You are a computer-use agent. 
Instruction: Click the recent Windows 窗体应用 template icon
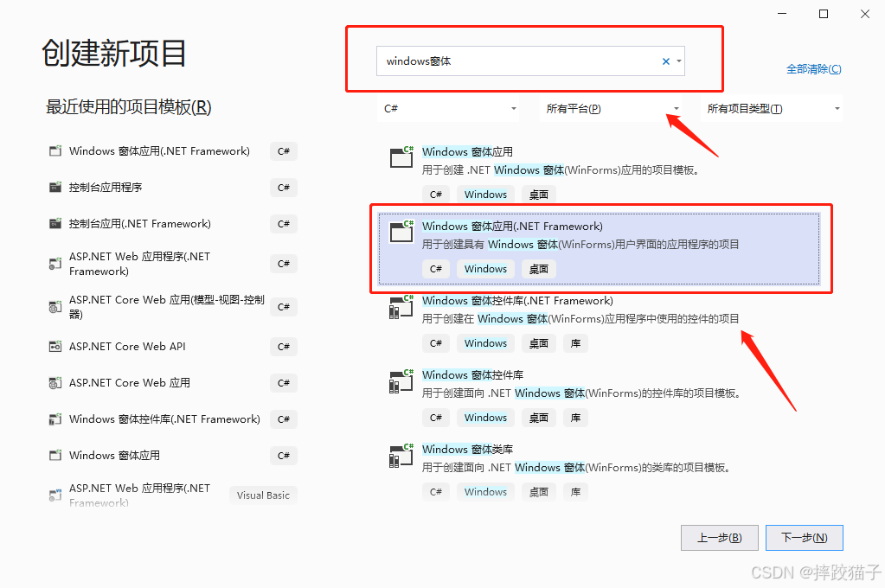tap(55, 456)
